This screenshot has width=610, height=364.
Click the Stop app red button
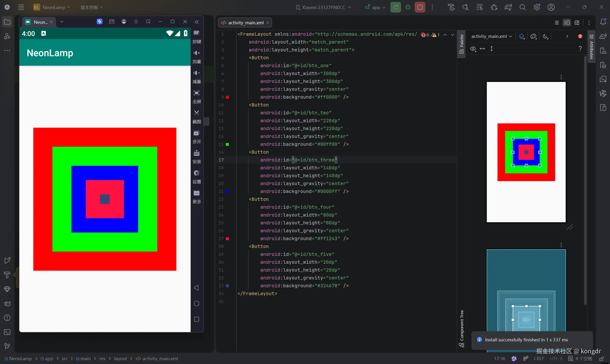[420, 7]
